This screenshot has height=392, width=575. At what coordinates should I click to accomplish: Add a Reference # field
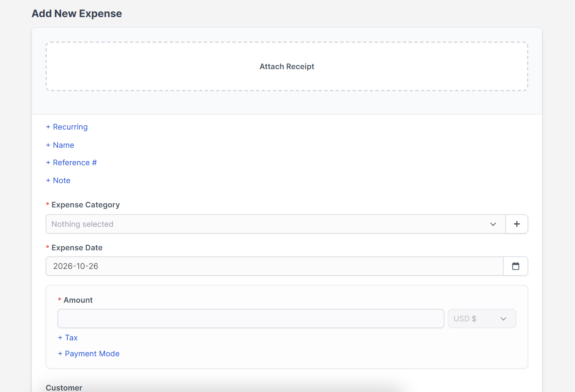71,163
